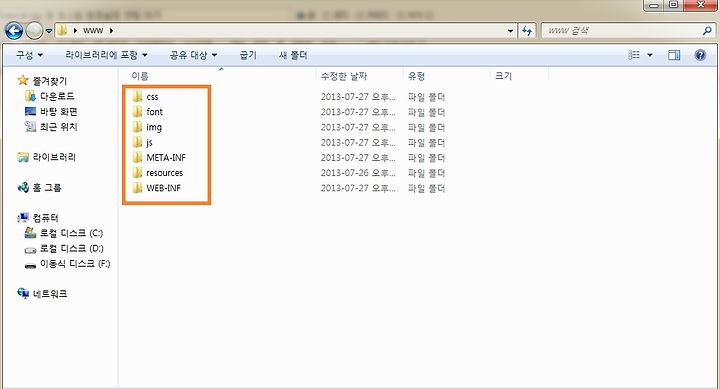Click the greyed Forward navigation button
The width and height of the screenshot is (720, 389).
(34, 31)
